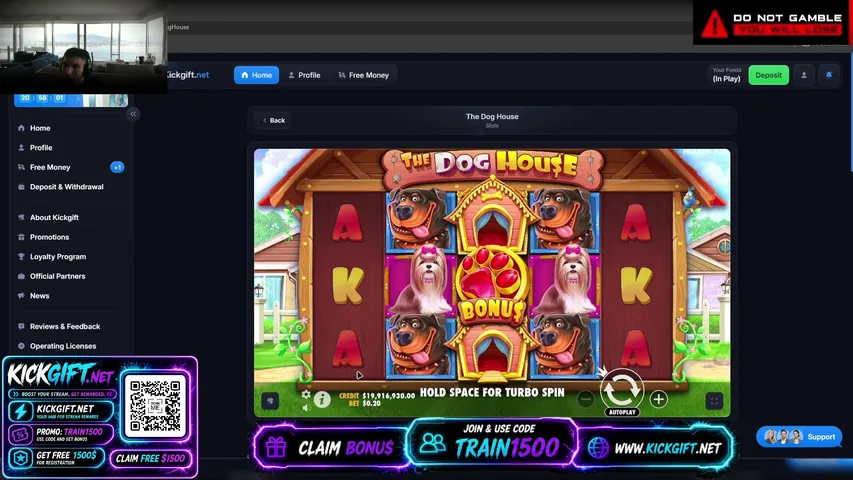
Task: Click the News megaphone icon in sidebar
Action: [21, 296]
